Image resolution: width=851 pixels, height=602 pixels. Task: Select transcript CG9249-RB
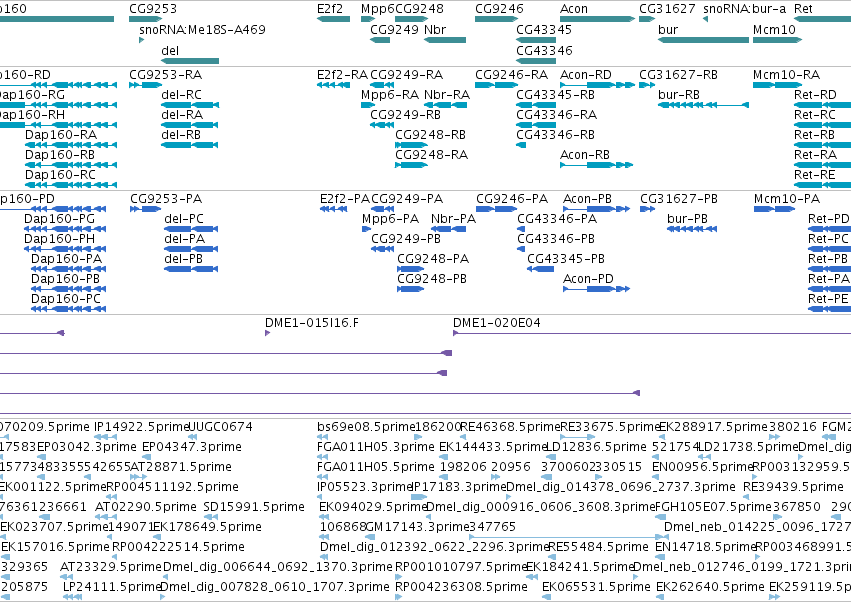(405, 115)
